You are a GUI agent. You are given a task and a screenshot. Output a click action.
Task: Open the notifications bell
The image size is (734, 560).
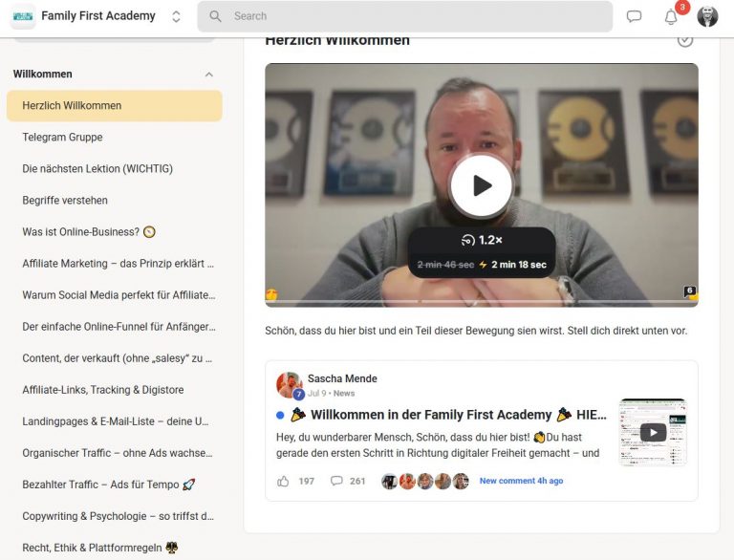pyautogui.click(x=671, y=16)
